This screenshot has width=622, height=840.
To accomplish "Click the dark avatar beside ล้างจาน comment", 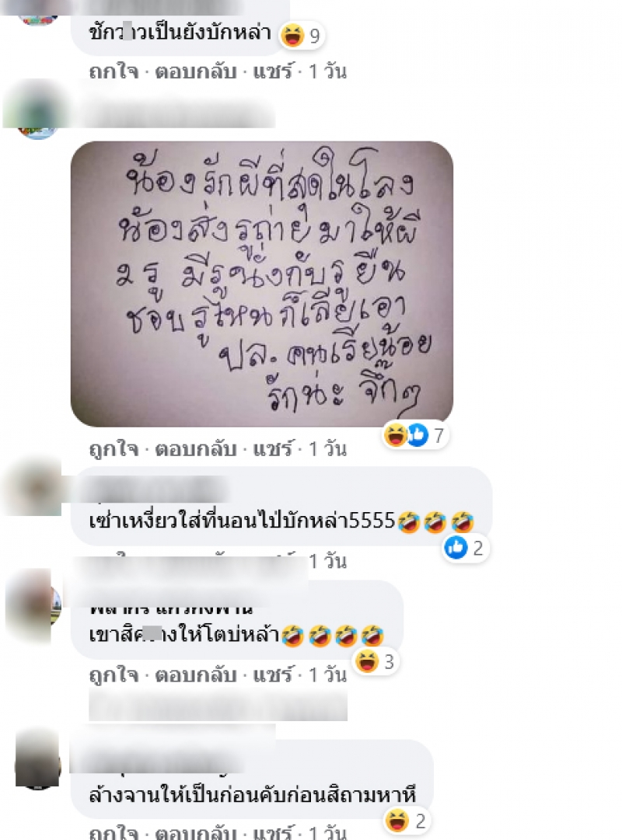I will pos(37,759).
